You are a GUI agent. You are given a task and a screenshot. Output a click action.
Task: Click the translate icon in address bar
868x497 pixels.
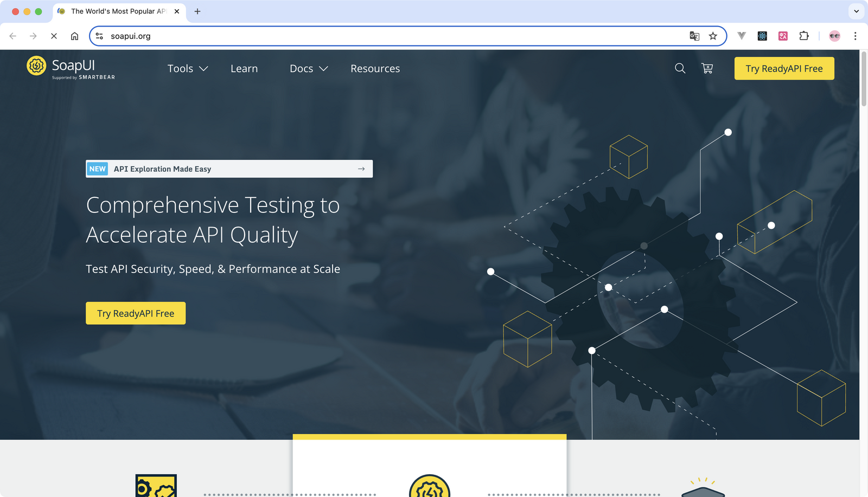tap(694, 36)
